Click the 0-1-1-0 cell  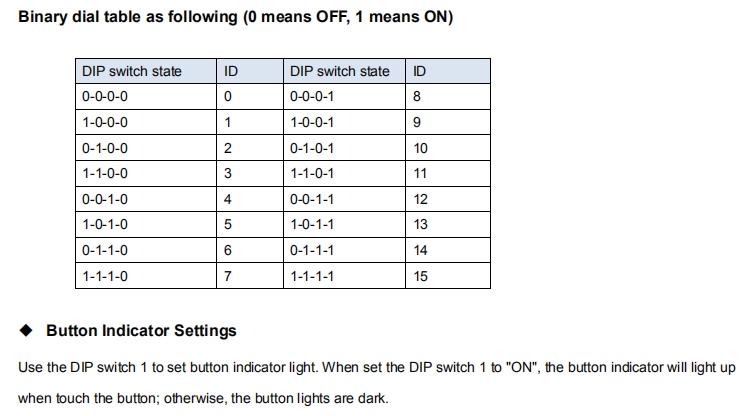pyautogui.click(x=146, y=250)
